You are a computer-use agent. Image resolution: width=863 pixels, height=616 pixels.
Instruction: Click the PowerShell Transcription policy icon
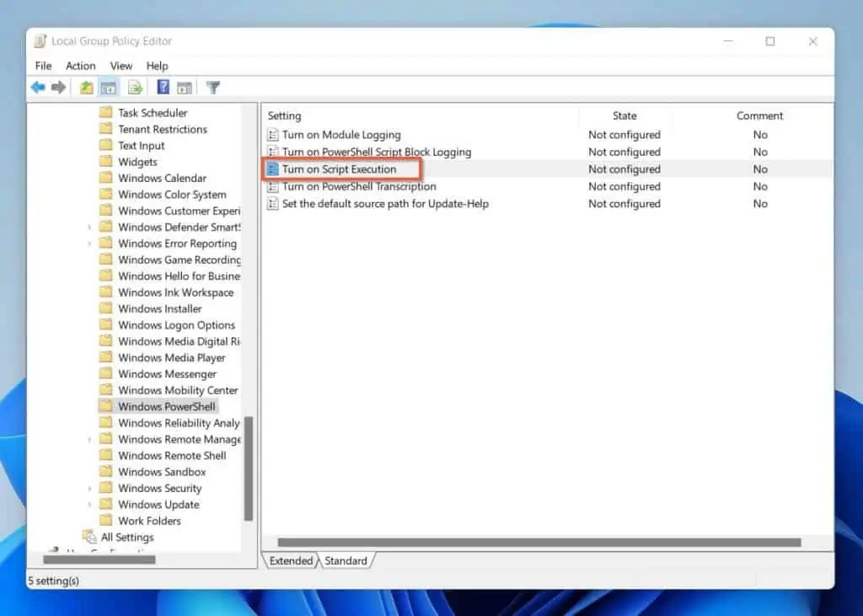272,186
